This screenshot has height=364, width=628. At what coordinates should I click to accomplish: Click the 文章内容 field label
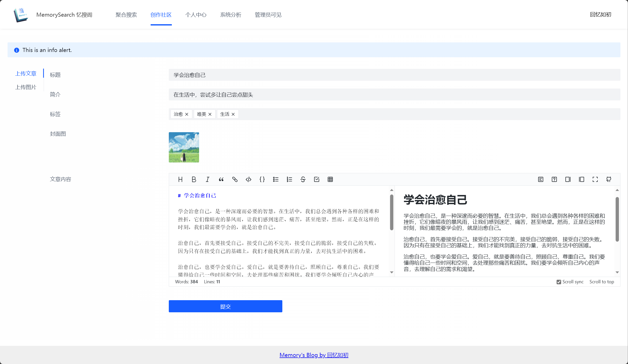(61, 179)
